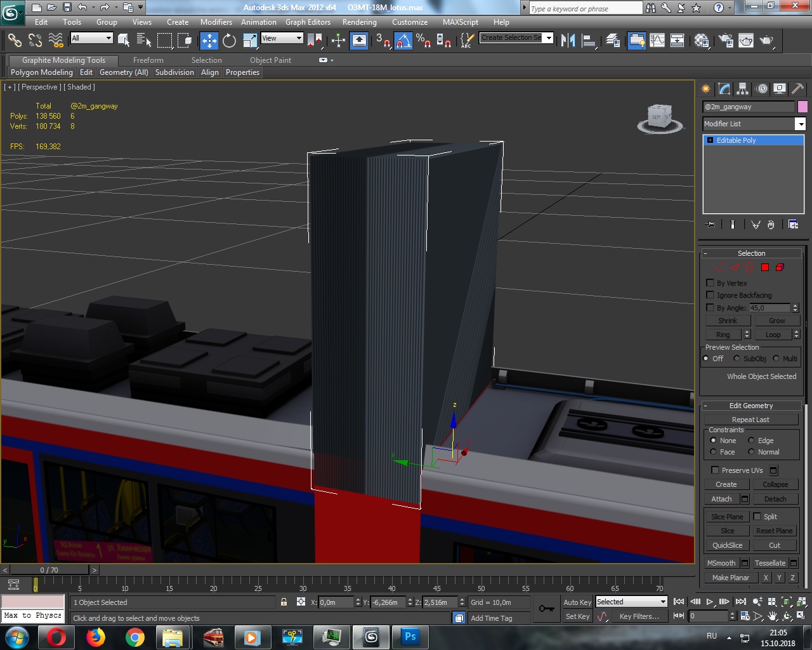Click the Mirror tool icon

pyautogui.click(x=568, y=41)
